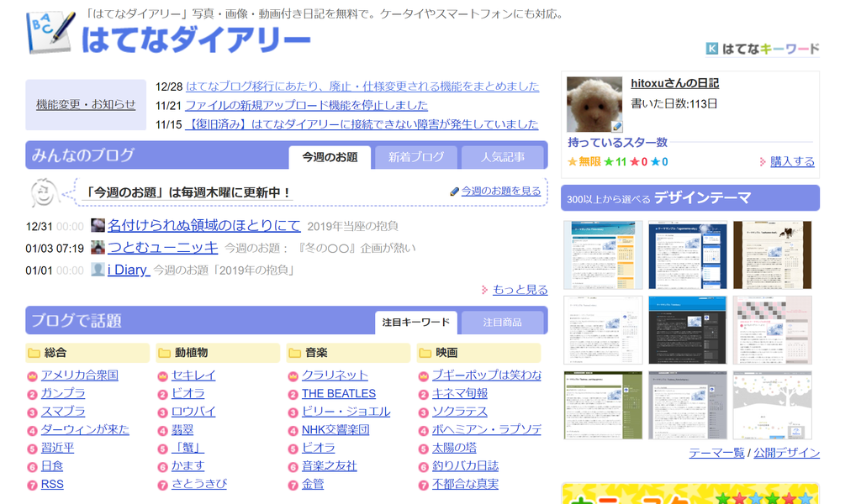Screen dimensions: 861x504
Task: Click rank 2 badge beside THE BEATLES
Action: pos(293,394)
